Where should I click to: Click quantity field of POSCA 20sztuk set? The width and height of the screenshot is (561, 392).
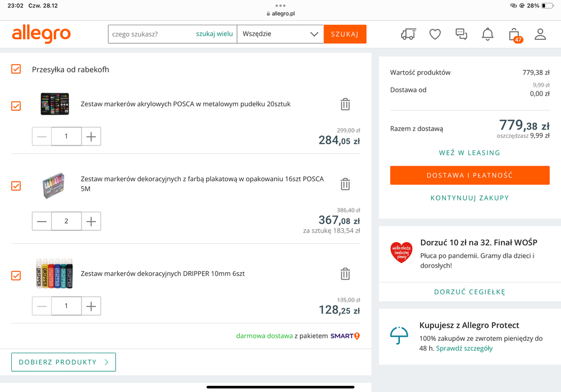point(66,136)
